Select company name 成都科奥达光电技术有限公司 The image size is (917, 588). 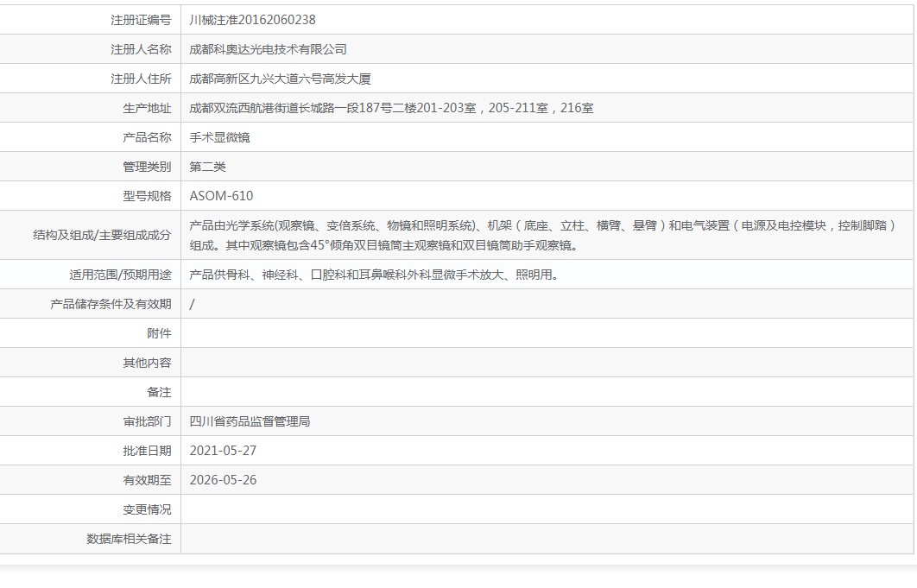[268, 49]
